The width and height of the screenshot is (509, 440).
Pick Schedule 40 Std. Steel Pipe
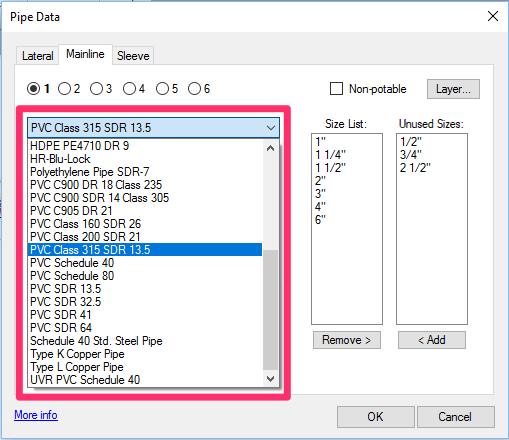coord(145,341)
